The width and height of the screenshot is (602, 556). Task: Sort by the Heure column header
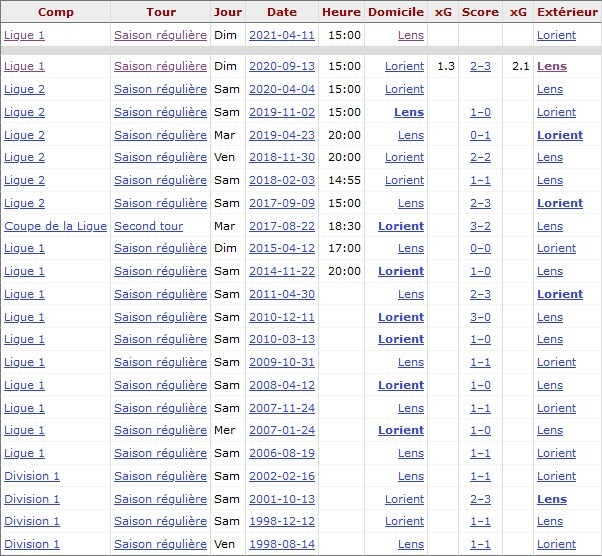341,12
